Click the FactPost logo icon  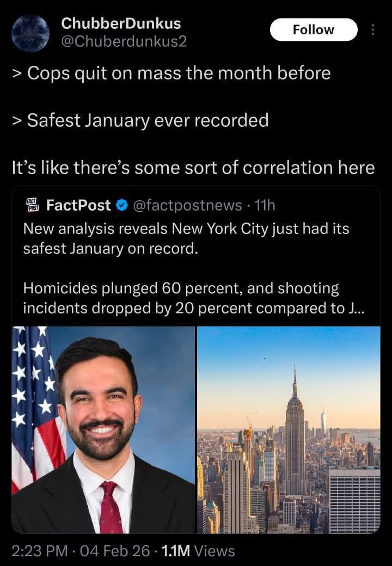point(33,205)
